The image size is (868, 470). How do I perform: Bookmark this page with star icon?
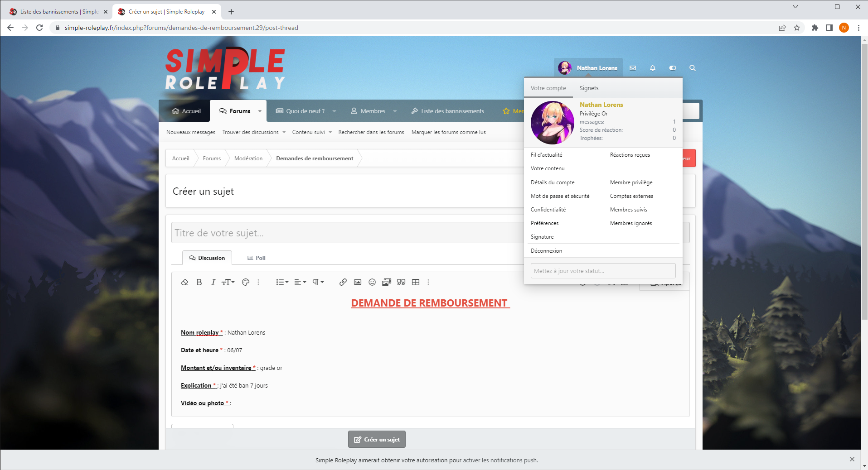click(797, 28)
